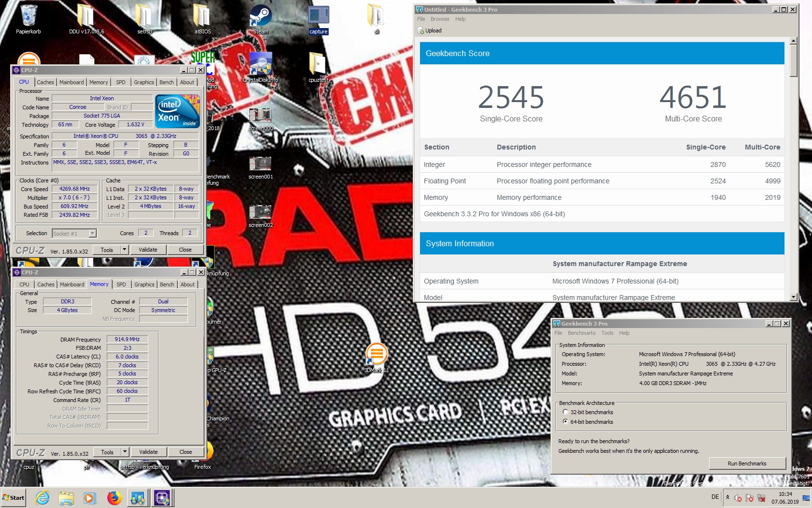Screen dimensions: 812x508
Task: Open Windows Explorer from taskbar
Action: [66, 498]
